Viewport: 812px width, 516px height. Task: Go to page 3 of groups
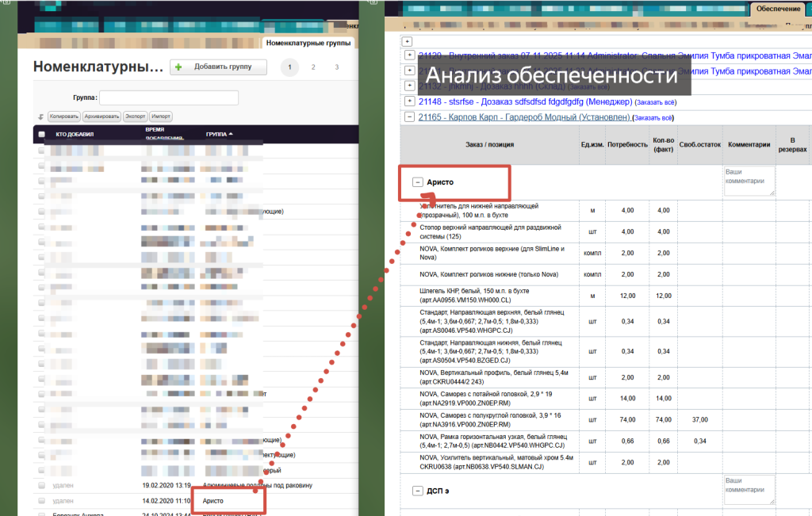coord(336,67)
